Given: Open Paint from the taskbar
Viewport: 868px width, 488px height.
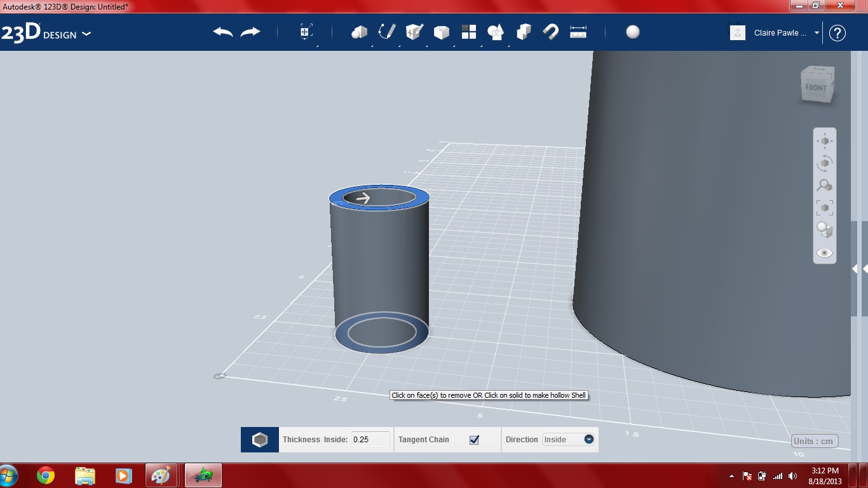Looking at the screenshot, I should coord(161,475).
